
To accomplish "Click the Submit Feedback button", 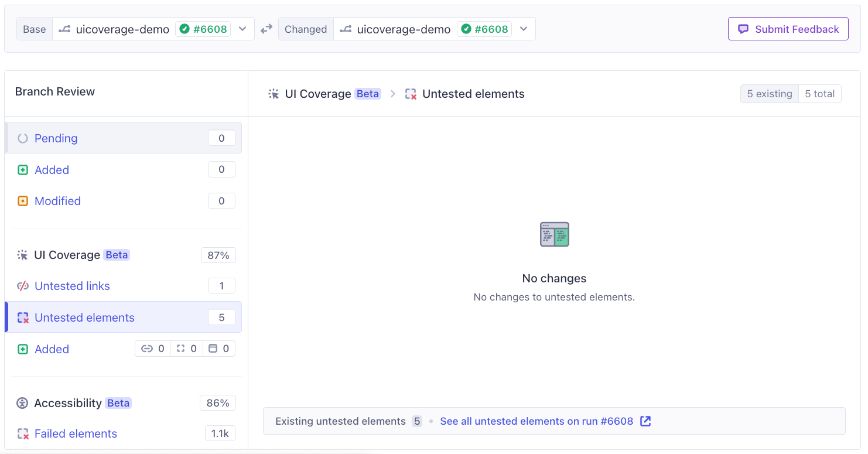I will click(788, 29).
